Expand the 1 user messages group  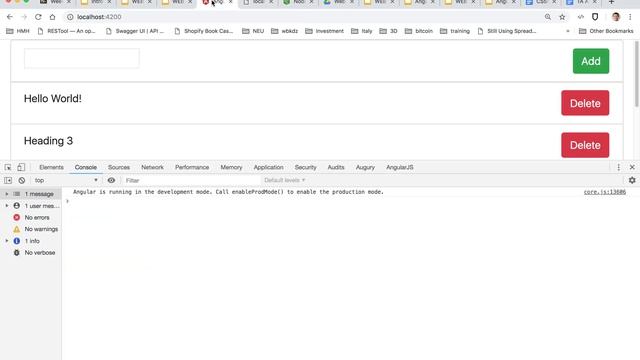click(x=7, y=206)
